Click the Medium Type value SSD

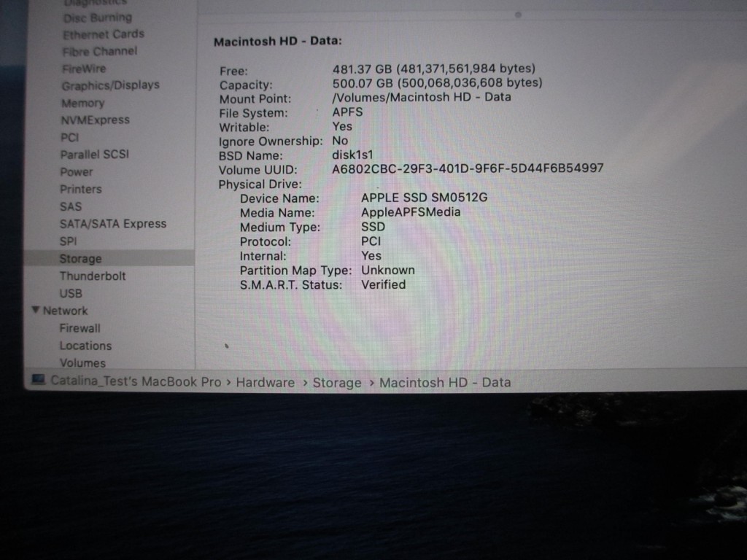pos(373,227)
